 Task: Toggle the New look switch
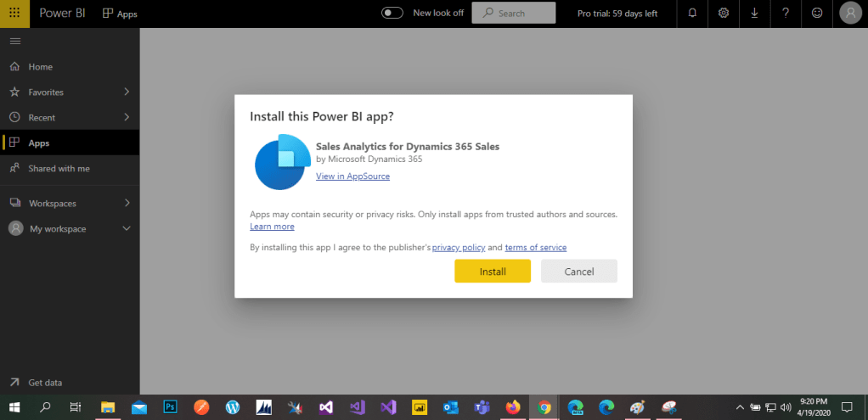pyautogui.click(x=392, y=14)
